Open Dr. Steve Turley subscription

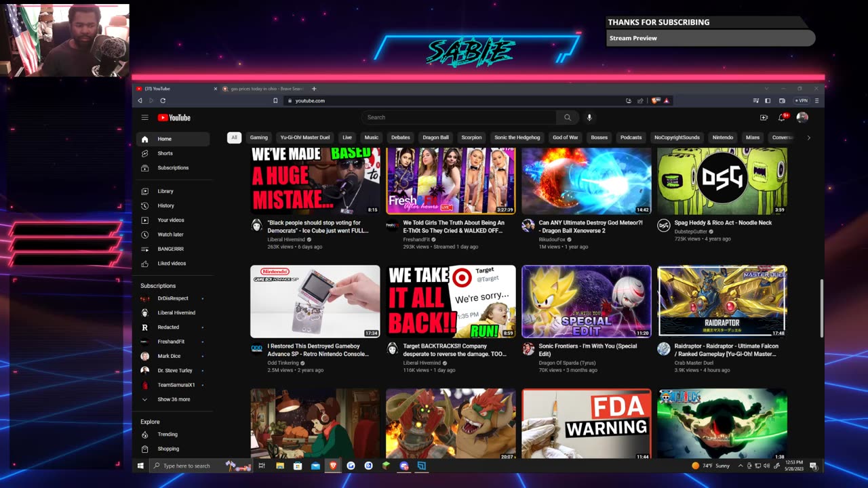click(x=175, y=371)
